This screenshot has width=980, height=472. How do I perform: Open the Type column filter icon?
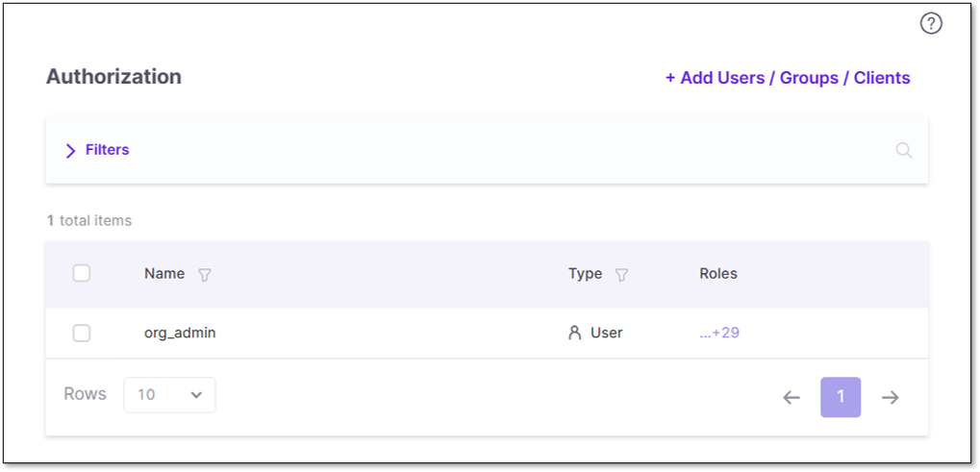[x=621, y=275]
